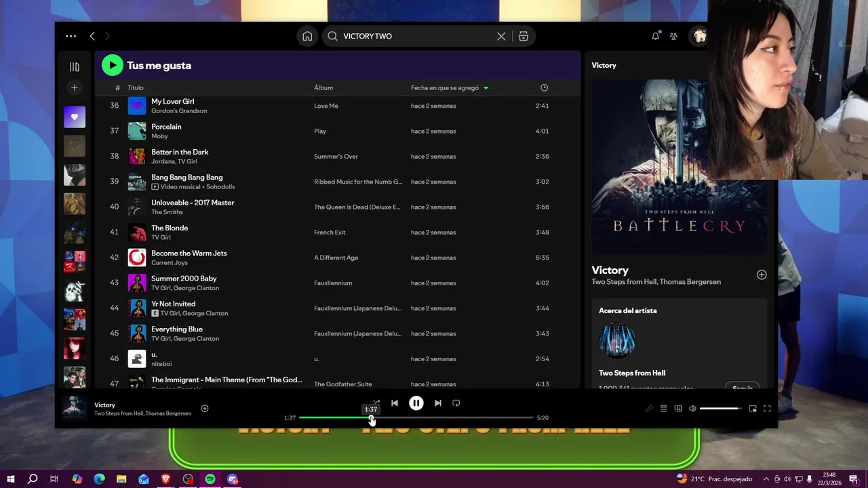Open Battlecry album cover in Now Playing
Image resolution: width=868 pixels, height=488 pixels.
[679, 167]
